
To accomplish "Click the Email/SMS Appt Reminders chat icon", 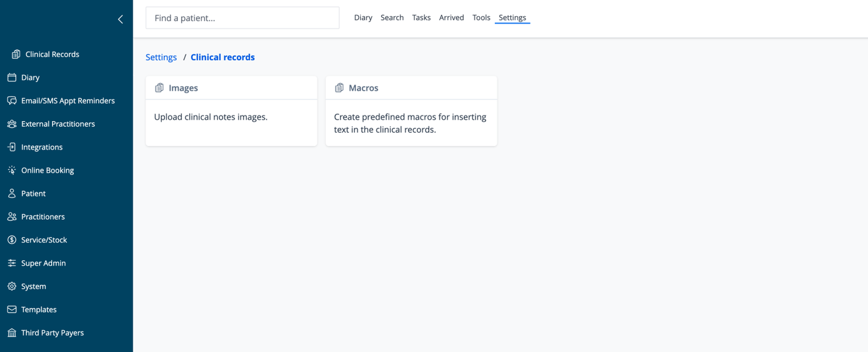I will (12, 101).
